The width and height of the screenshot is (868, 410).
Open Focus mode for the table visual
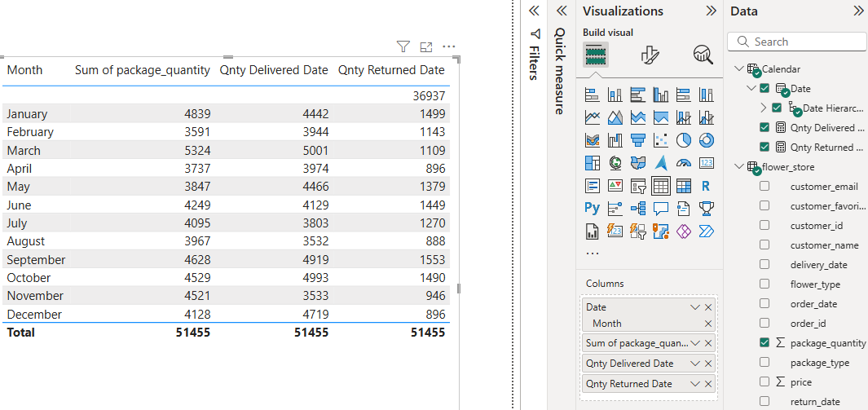coord(425,47)
